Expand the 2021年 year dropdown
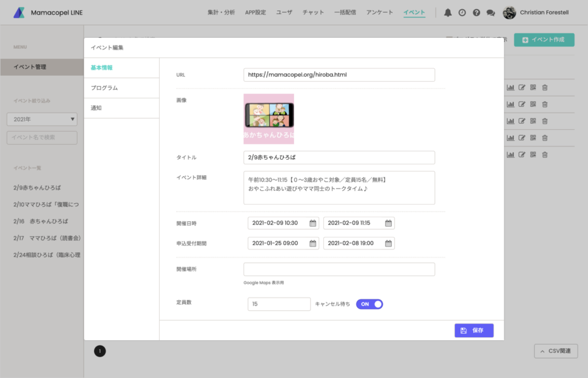Screen dimensions: 588x378 [42, 119]
